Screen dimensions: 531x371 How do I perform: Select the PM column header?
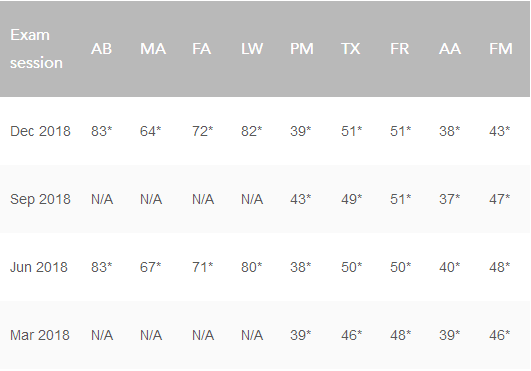pyautogui.click(x=301, y=49)
